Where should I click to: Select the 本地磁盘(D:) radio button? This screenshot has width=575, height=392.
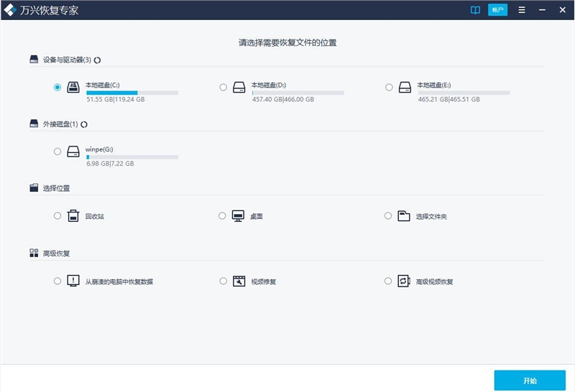223,87
